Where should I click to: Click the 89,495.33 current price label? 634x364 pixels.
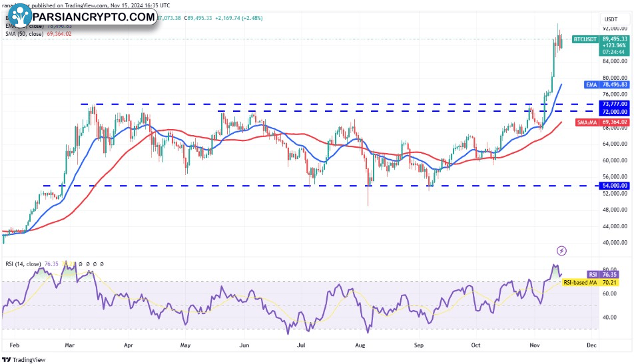(x=614, y=39)
